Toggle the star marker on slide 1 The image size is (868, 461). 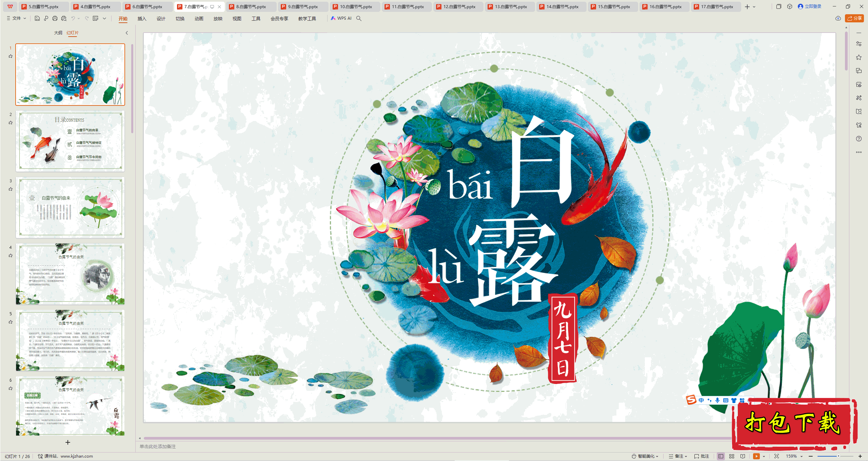(x=11, y=56)
